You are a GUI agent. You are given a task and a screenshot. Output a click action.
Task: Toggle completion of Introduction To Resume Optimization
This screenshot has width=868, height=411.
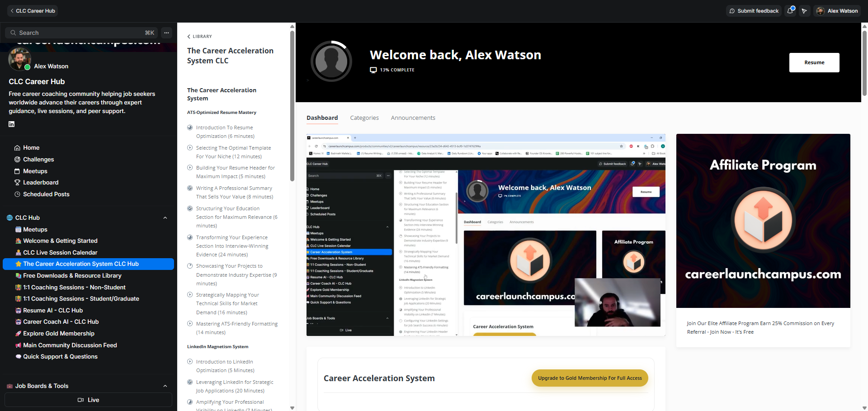click(x=190, y=128)
